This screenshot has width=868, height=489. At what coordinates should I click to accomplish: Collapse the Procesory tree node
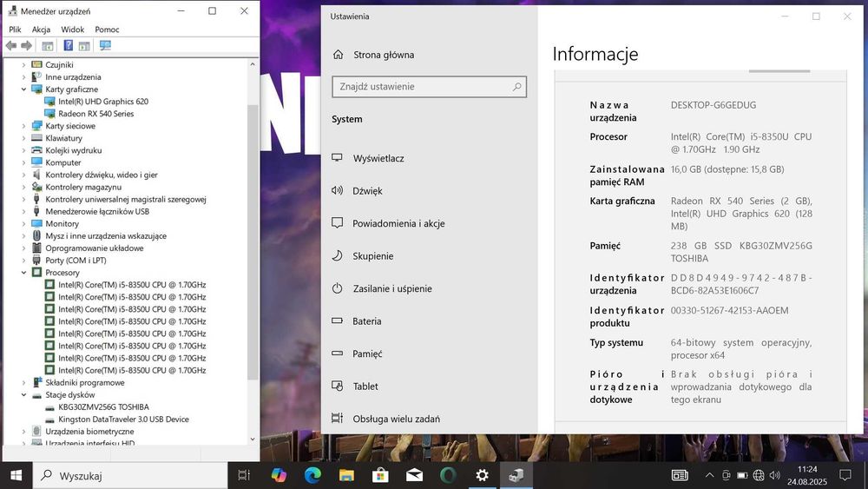click(24, 273)
